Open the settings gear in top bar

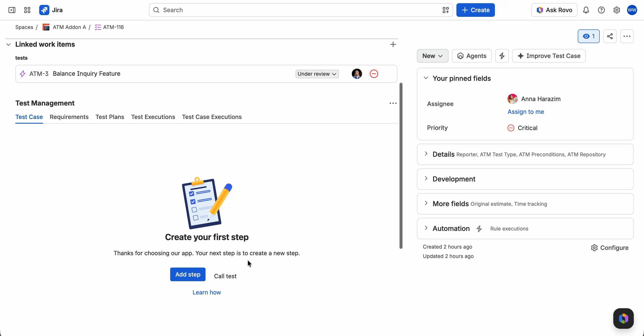tap(617, 10)
